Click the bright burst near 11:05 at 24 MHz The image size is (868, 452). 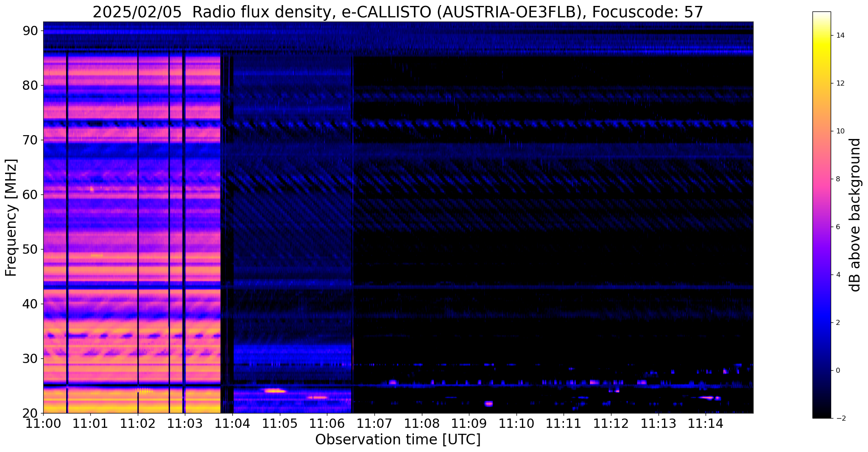(x=275, y=391)
